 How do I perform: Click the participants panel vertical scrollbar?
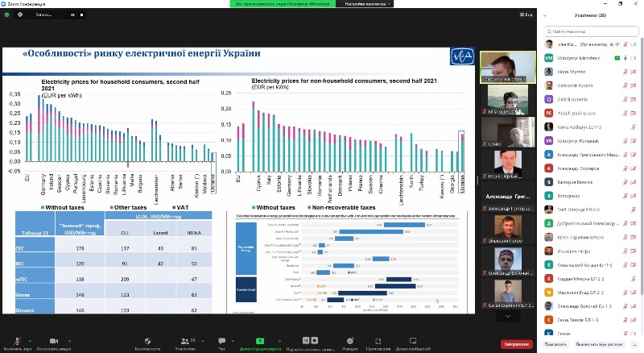pyautogui.click(x=642, y=164)
